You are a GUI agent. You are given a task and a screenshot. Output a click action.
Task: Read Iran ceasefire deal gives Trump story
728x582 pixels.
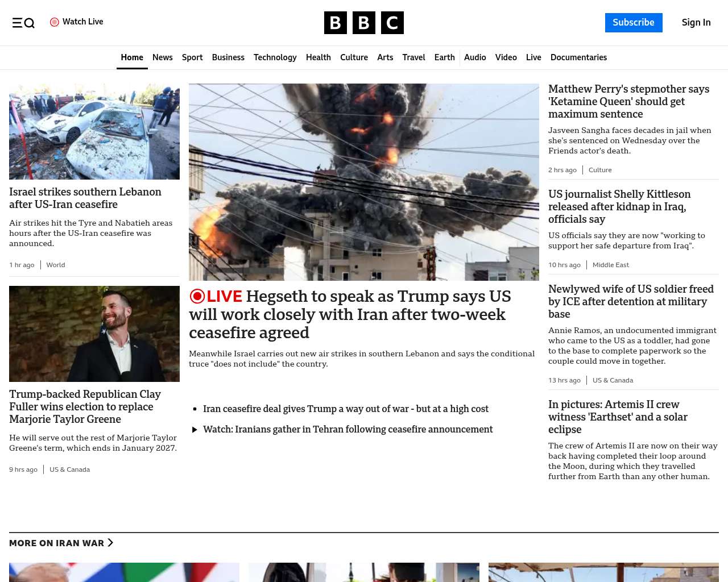point(345,409)
